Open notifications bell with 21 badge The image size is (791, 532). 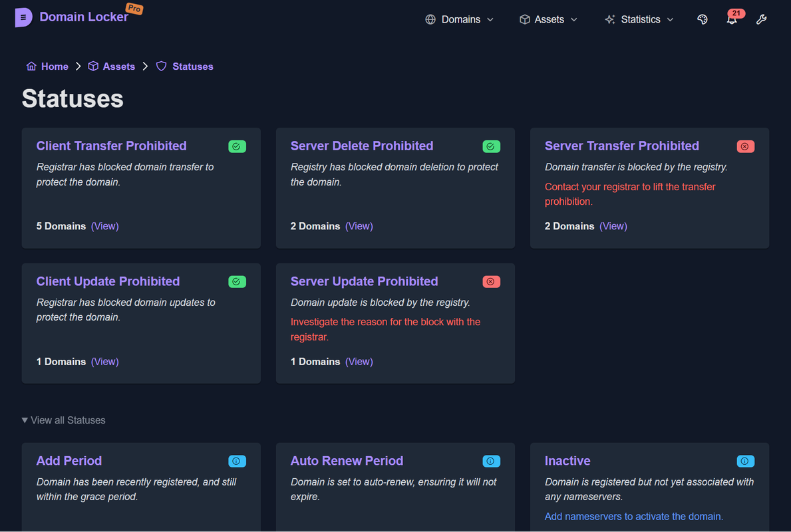(732, 19)
